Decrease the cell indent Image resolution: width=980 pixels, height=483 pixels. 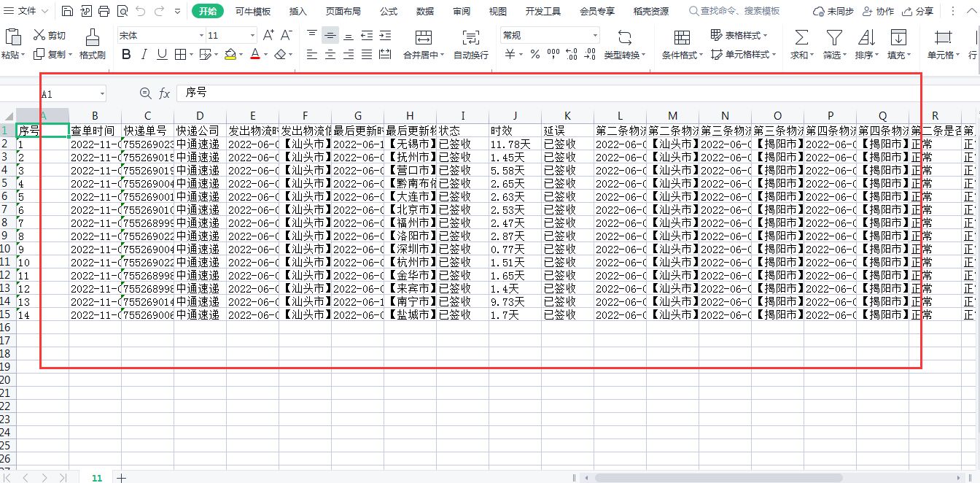[x=367, y=35]
